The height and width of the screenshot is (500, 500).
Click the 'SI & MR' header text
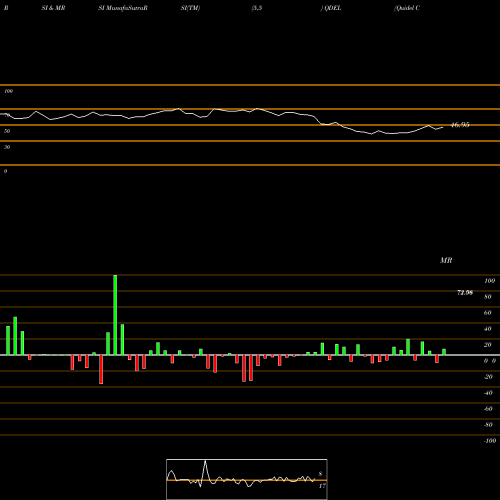point(53,8)
